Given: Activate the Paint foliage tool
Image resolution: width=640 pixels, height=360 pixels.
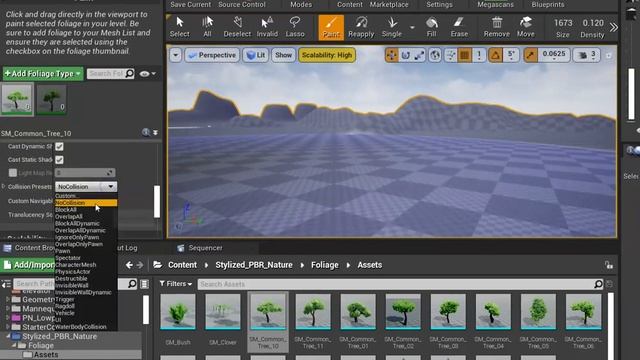Looking at the screenshot, I should [x=331, y=27].
